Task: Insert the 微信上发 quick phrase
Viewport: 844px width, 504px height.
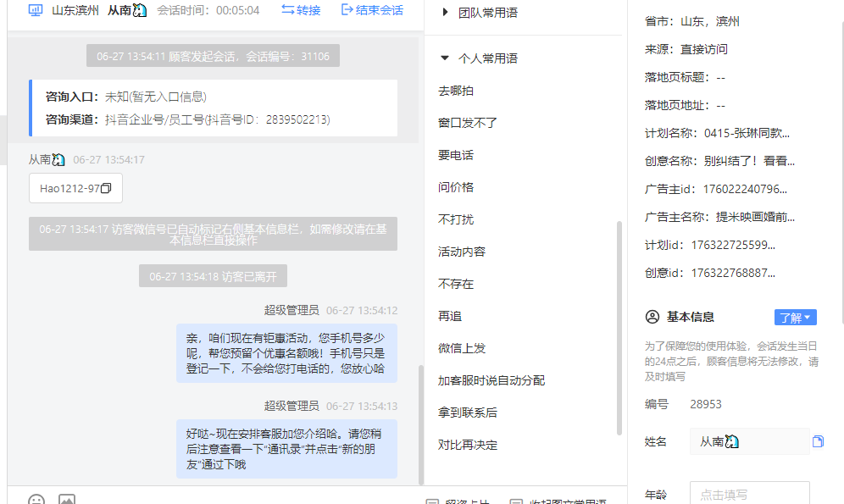Action: [x=462, y=348]
